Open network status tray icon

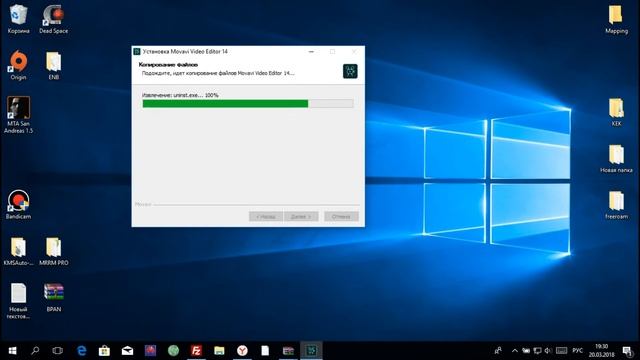point(537,351)
